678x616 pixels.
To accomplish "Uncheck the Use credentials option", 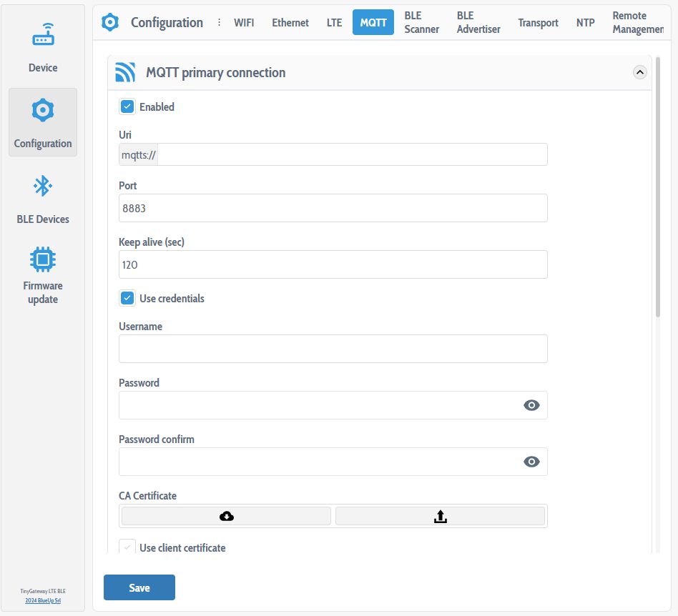I will click(x=127, y=298).
